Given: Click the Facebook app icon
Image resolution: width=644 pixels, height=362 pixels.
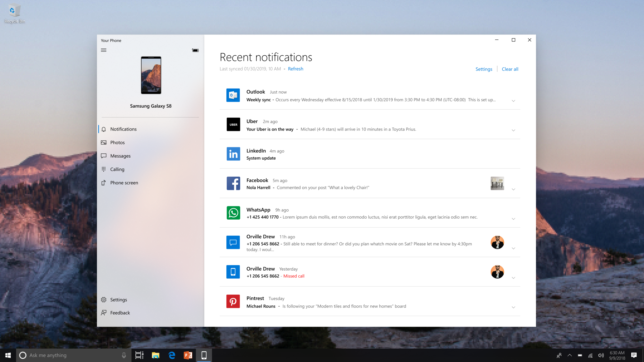Looking at the screenshot, I should pos(233,183).
